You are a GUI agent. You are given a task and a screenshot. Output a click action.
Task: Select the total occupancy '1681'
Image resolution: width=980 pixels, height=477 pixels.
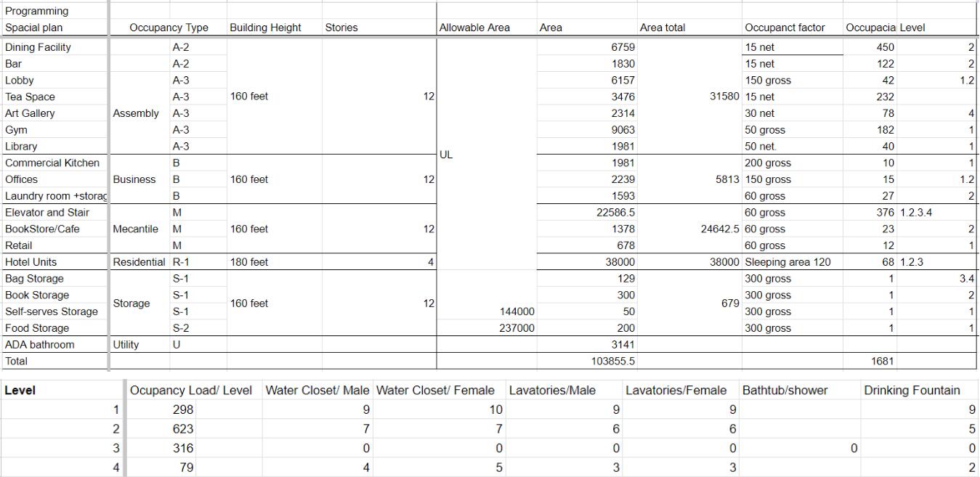(x=870, y=361)
